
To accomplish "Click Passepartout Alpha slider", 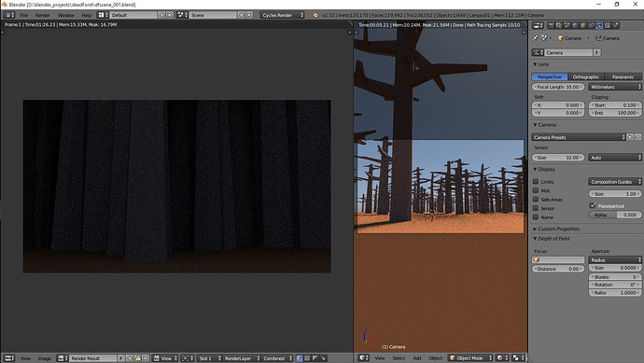I will (x=615, y=215).
